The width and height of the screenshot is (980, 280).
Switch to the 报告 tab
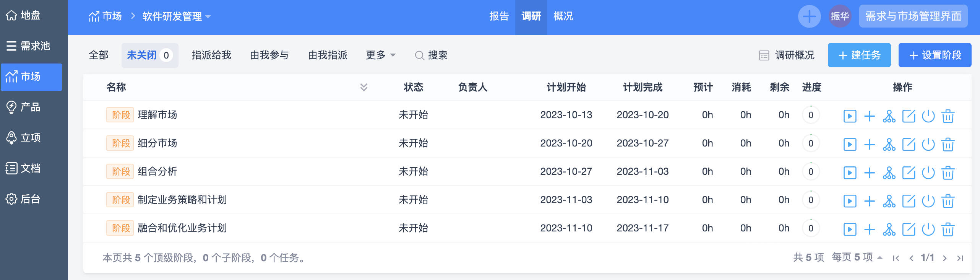(x=499, y=16)
